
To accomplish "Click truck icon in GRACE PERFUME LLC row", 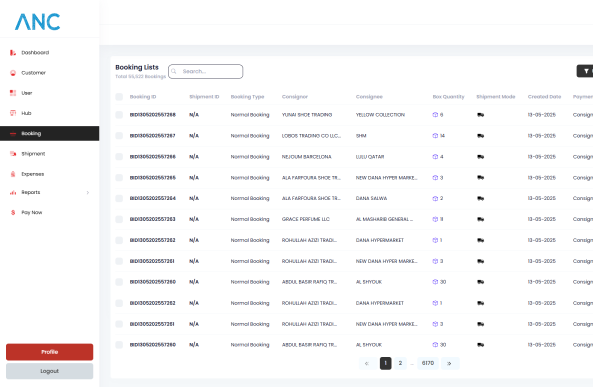I will pyautogui.click(x=480, y=219).
